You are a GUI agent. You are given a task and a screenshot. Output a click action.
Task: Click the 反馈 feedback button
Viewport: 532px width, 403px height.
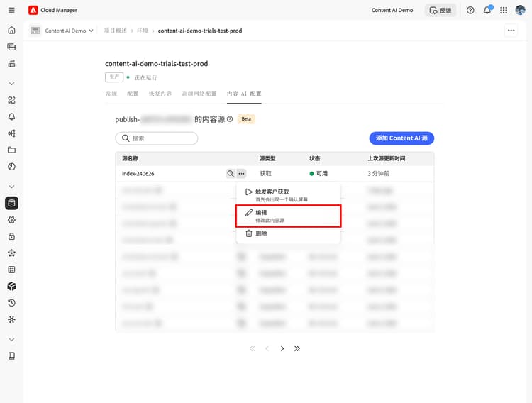click(440, 10)
